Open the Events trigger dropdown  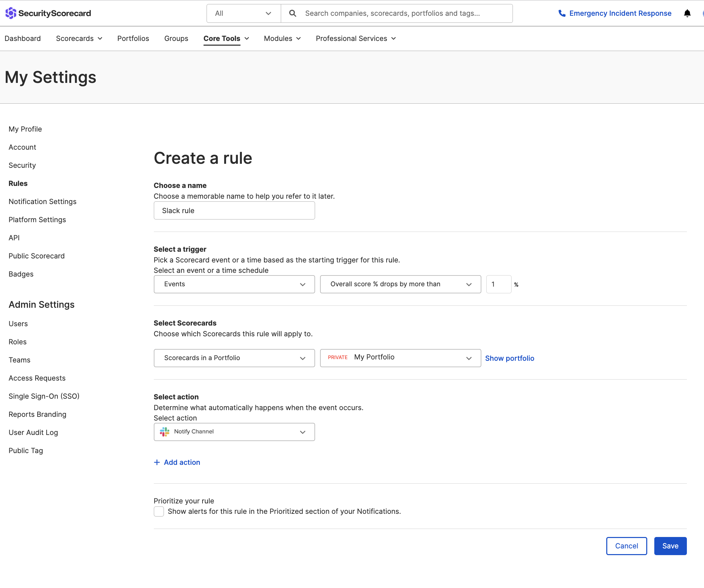(234, 284)
